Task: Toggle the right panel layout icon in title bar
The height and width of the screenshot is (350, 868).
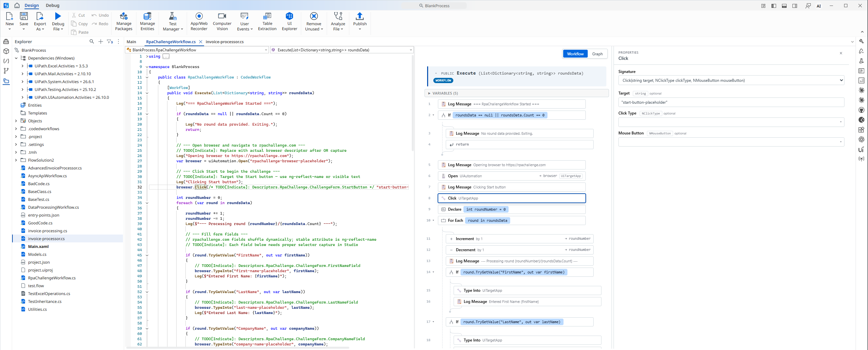Action: pos(794,6)
